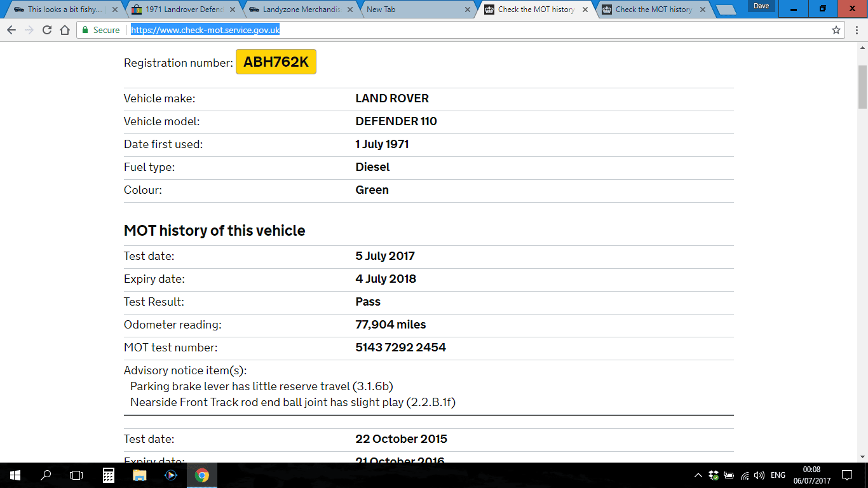Viewport: 868px width, 488px height.
Task: Click the 'Pass' test result value
Action: pyautogui.click(x=368, y=302)
